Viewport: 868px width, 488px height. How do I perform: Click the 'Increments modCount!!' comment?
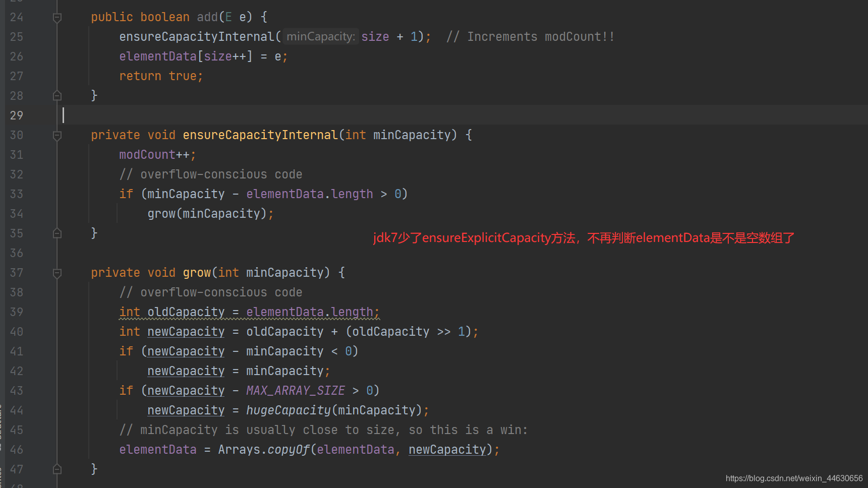pyautogui.click(x=531, y=37)
